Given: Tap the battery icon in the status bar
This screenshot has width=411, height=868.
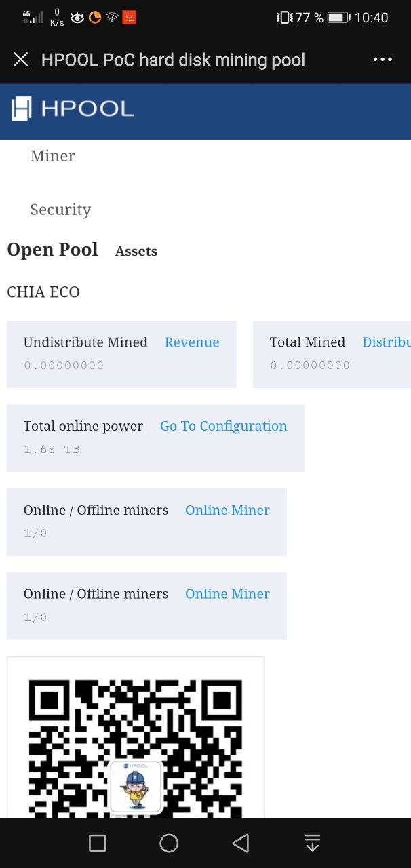Looking at the screenshot, I should click(338, 18).
